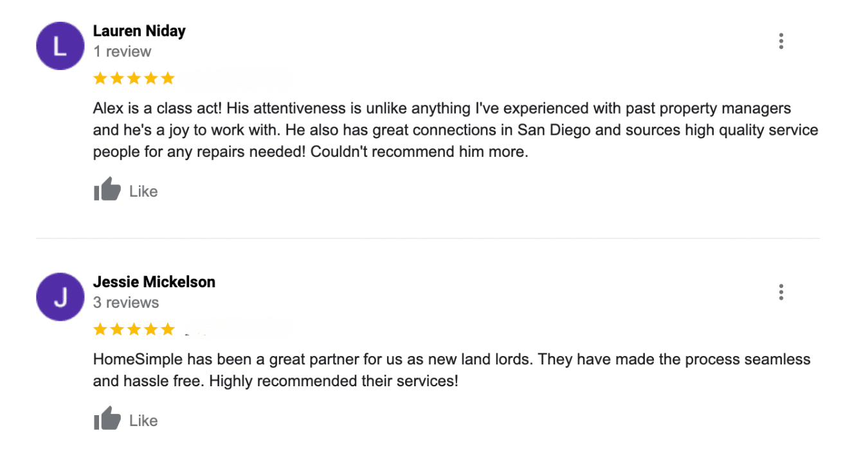Click first star in Jessie Mickelson's rating

[100, 330]
